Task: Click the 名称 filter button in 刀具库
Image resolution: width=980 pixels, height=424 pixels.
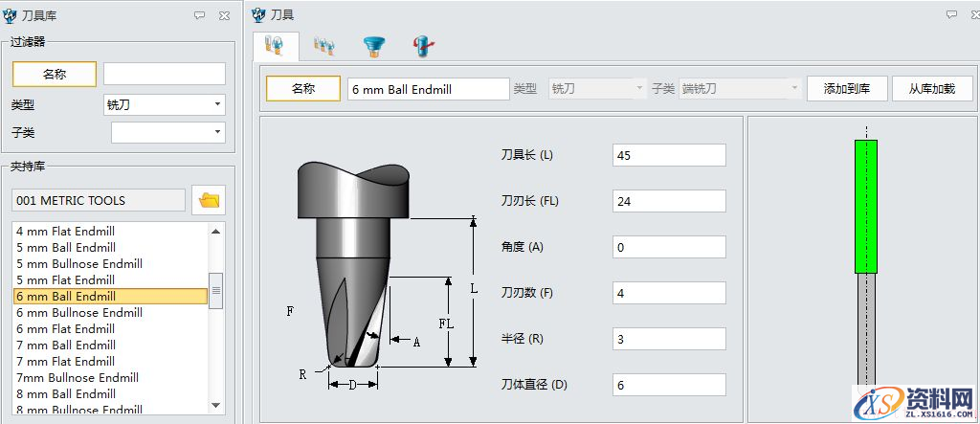Action: coord(55,74)
